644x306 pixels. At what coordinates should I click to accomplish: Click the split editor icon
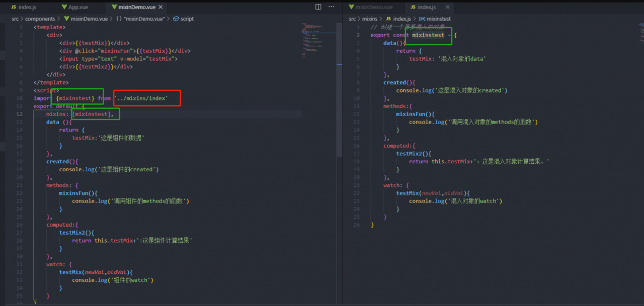[318, 7]
